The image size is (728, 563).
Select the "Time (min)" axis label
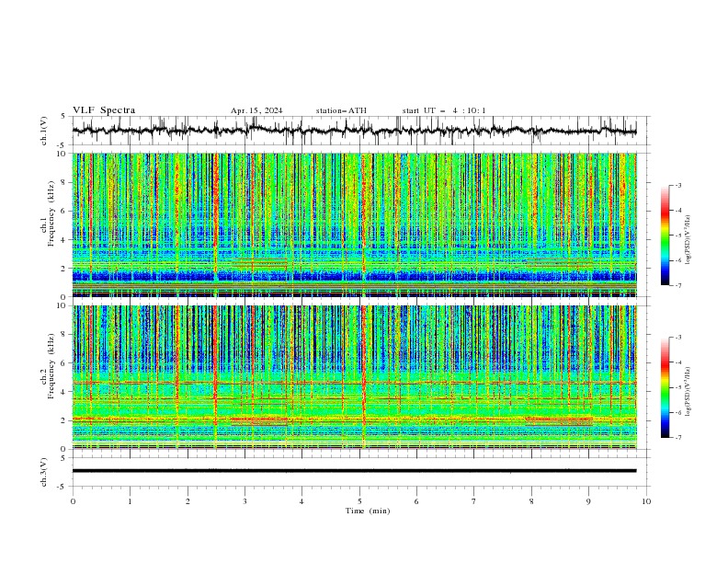click(368, 511)
